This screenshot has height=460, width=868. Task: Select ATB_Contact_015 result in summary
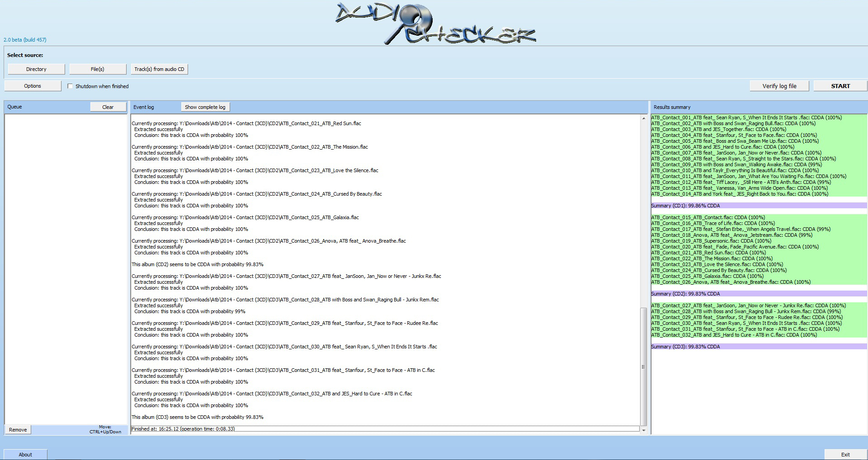(x=708, y=217)
